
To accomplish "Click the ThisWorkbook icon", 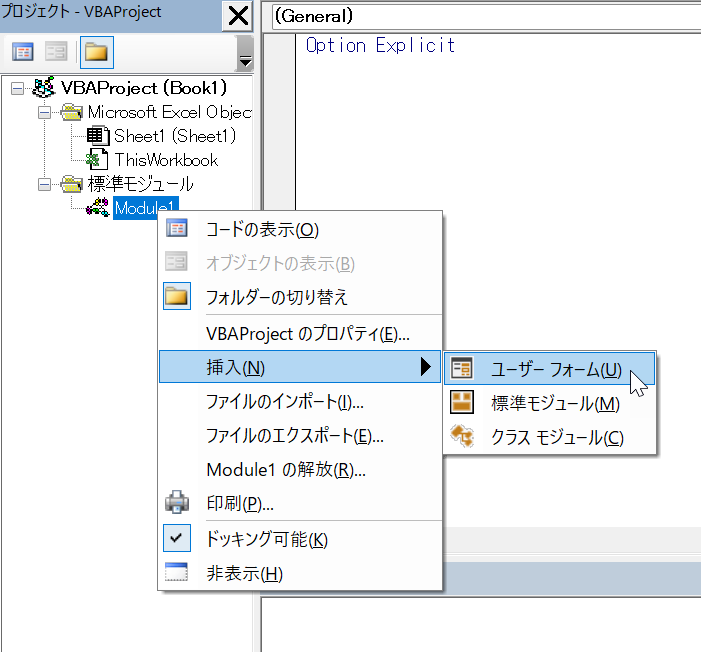I will 97,160.
